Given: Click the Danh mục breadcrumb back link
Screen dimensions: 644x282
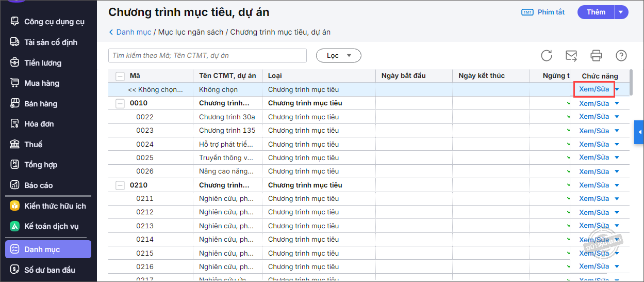Looking at the screenshot, I should click(130, 32).
